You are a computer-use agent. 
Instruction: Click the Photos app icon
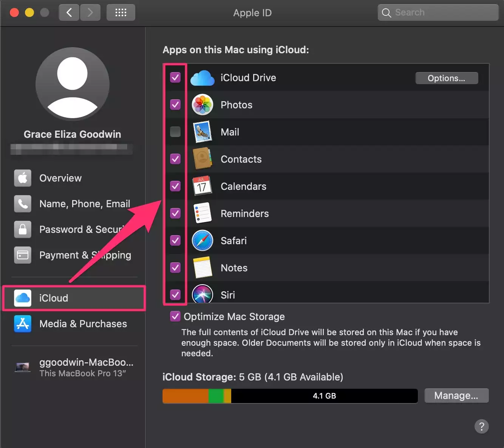[203, 105]
